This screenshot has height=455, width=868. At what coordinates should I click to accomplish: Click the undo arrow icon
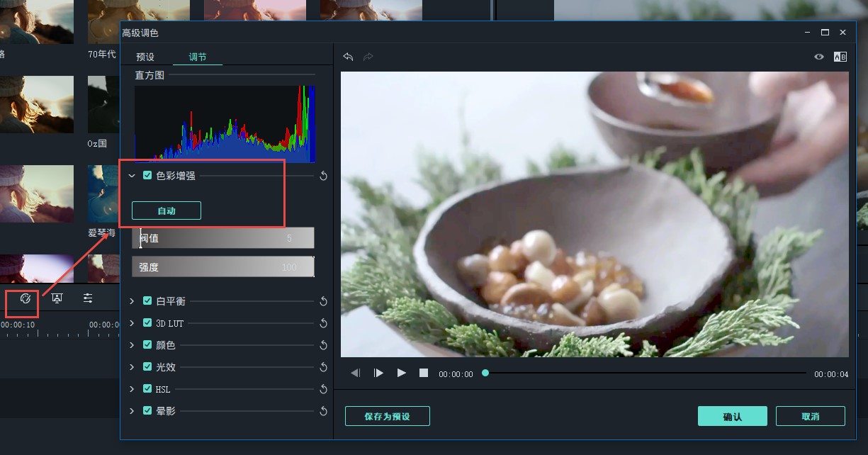point(348,57)
